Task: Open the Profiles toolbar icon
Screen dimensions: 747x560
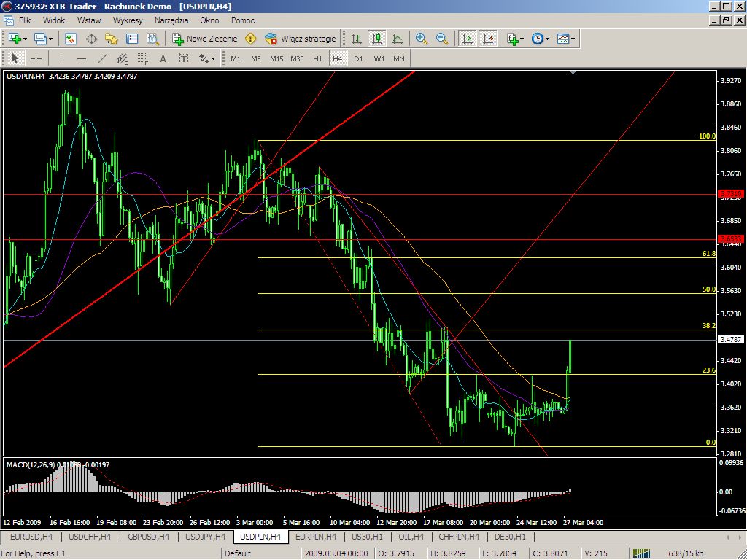Action: (40, 39)
